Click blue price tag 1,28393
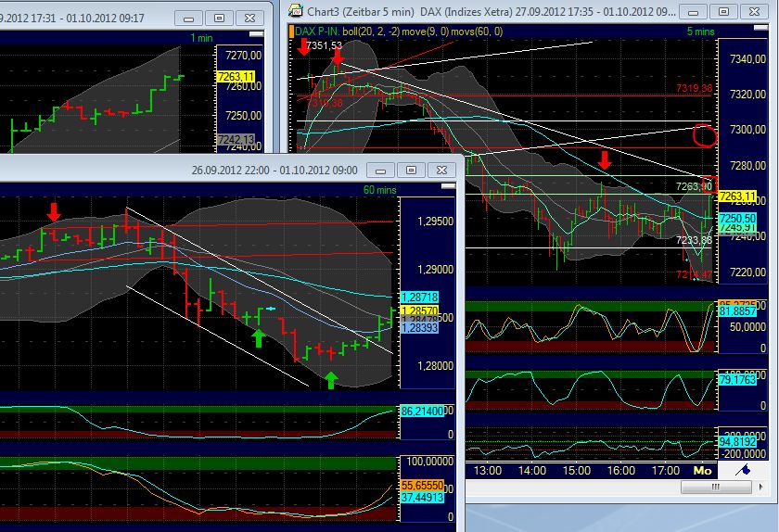Image resolution: width=779 pixels, height=532 pixels. pos(420,328)
